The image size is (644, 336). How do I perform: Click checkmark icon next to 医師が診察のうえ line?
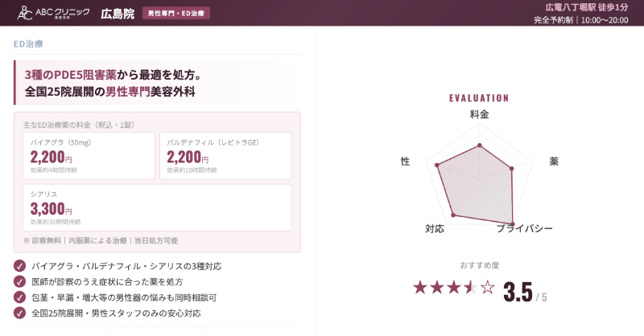point(20,281)
